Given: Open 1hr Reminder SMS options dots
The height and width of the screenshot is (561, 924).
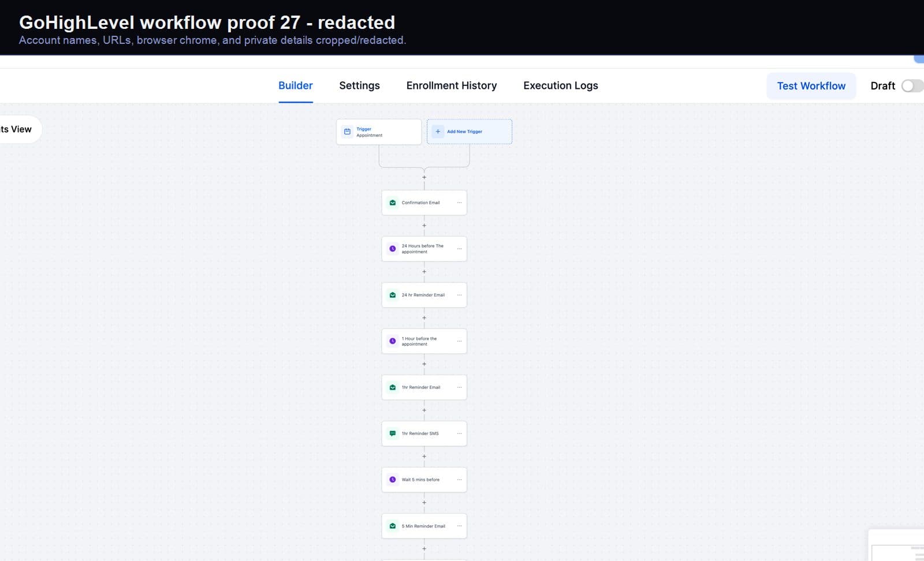Looking at the screenshot, I should 460,433.
